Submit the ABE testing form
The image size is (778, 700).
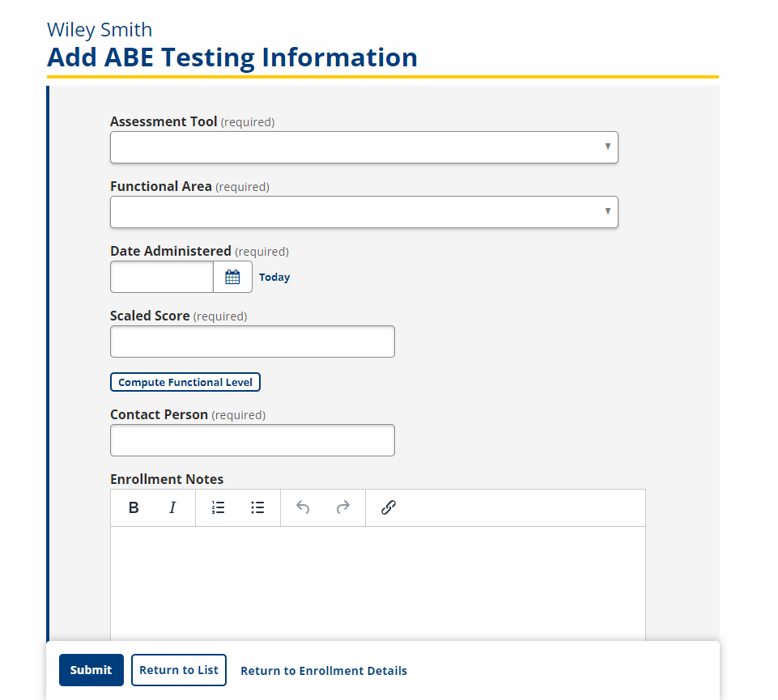[91, 670]
